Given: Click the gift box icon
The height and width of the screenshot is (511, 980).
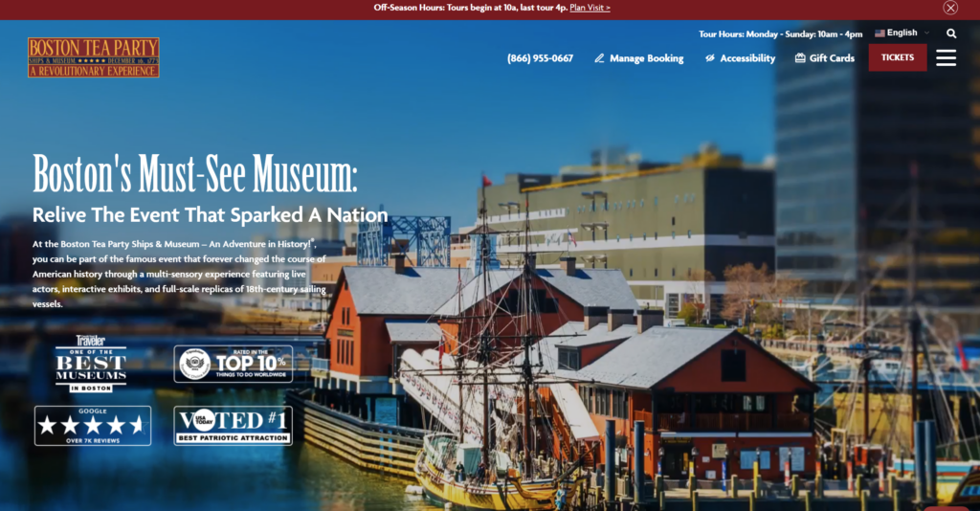Looking at the screenshot, I should pyautogui.click(x=800, y=58).
